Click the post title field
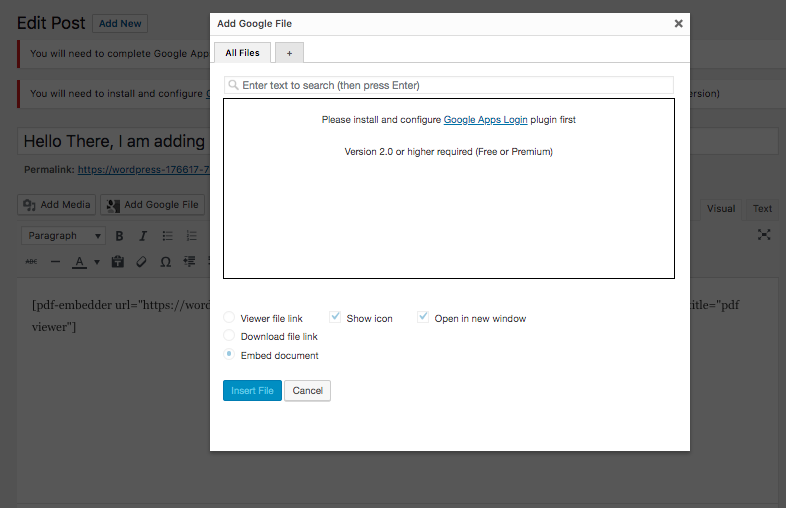 tap(114, 141)
